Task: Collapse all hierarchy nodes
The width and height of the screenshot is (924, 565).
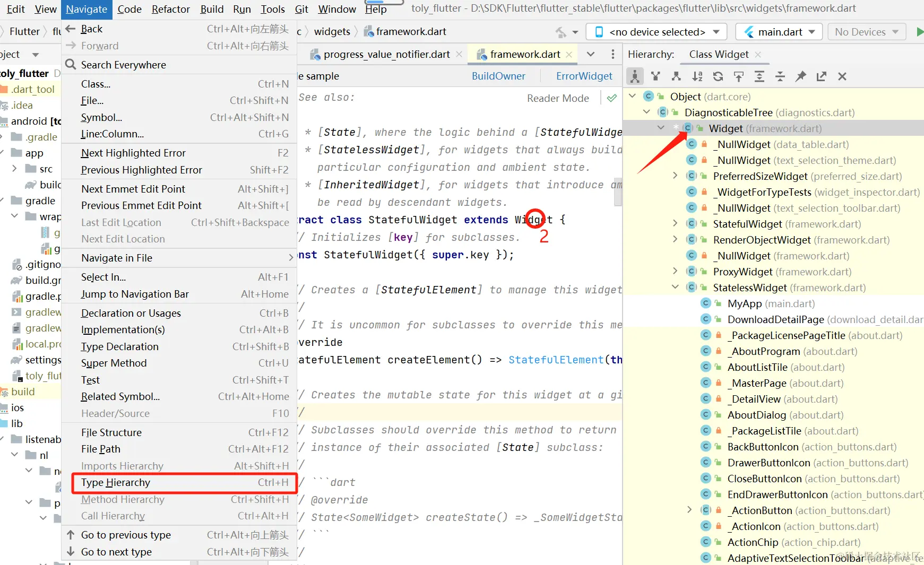Action: (x=780, y=76)
